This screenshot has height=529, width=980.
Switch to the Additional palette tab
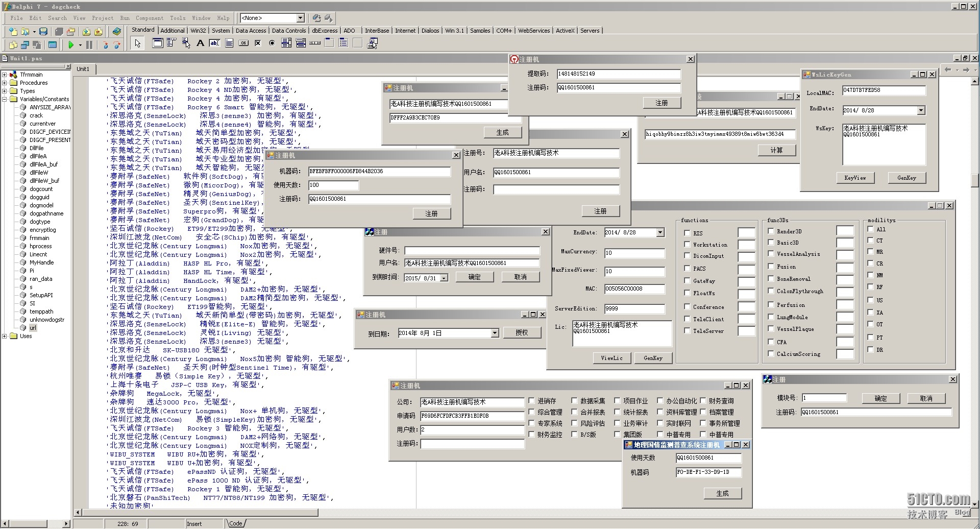click(173, 31)
